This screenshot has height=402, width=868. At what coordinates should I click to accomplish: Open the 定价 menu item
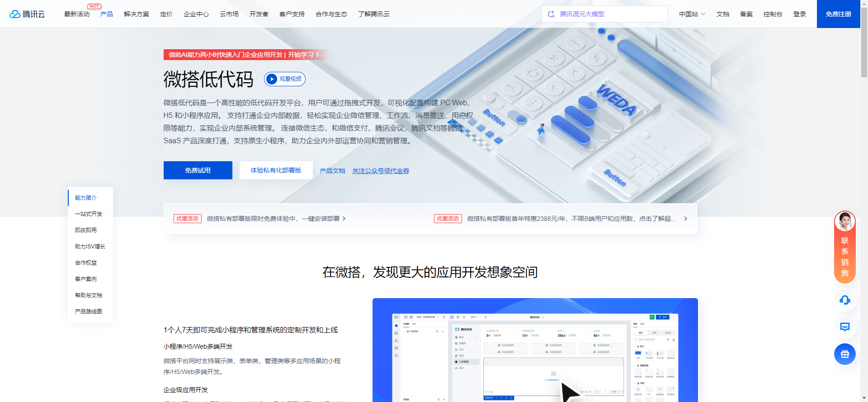[x=166, y=14]
